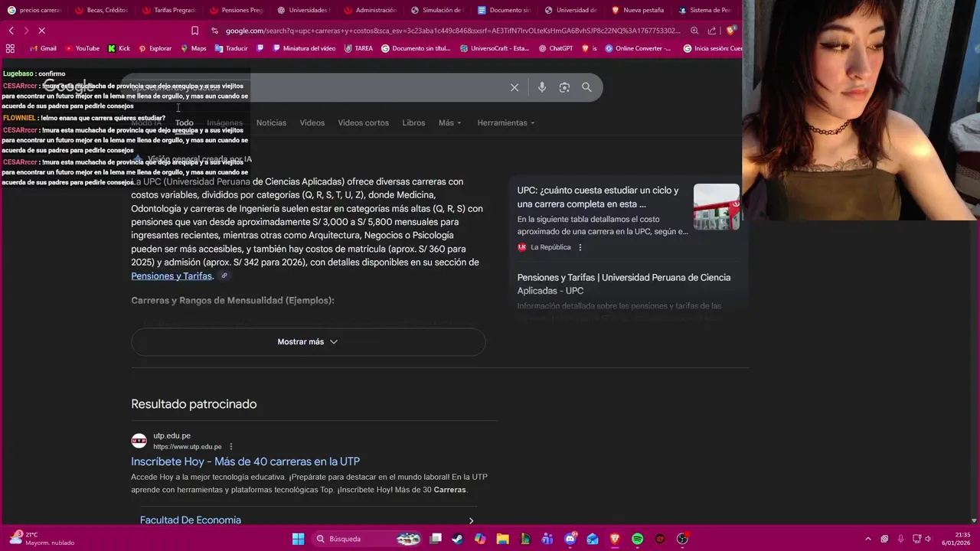Click the UPC campus article thumbnail
Image resolution: width=980 pixels, height=551 pixels.
click(717, 207)
